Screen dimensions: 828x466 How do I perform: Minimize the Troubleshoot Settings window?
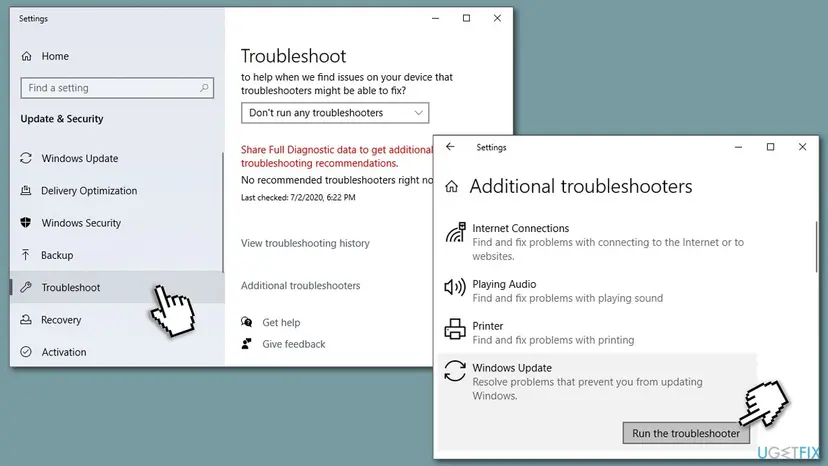click(435, 18)
